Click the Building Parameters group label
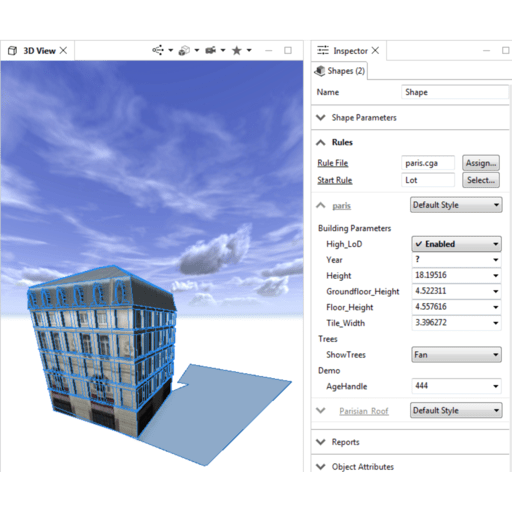Screen dimensions: 512x512 pos(354,228)
